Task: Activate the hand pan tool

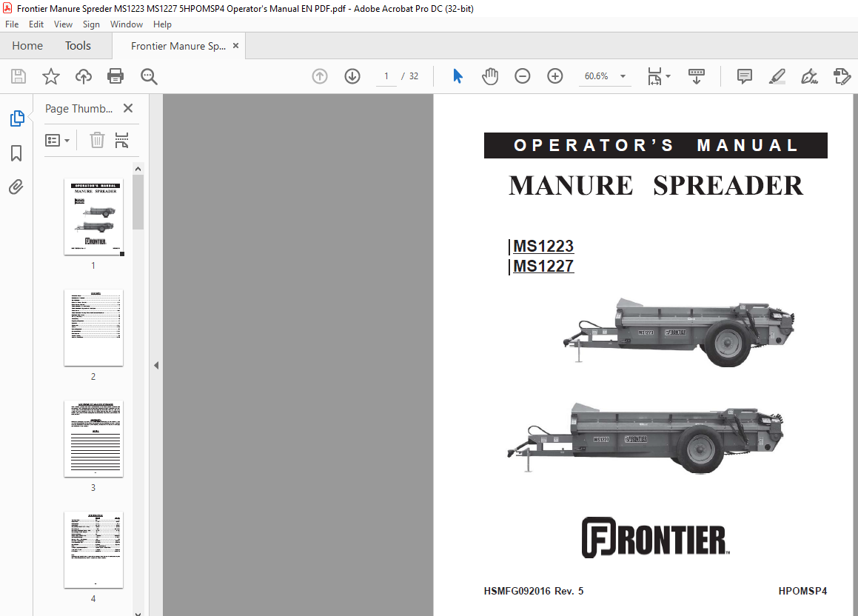Action: pos(490,76)
